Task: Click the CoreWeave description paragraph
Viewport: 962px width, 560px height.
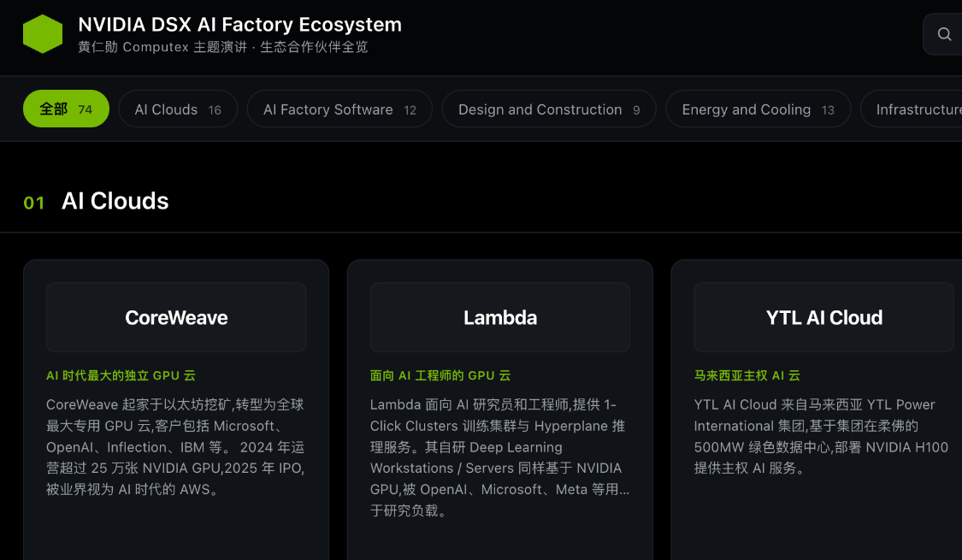Action: [175, 447]
